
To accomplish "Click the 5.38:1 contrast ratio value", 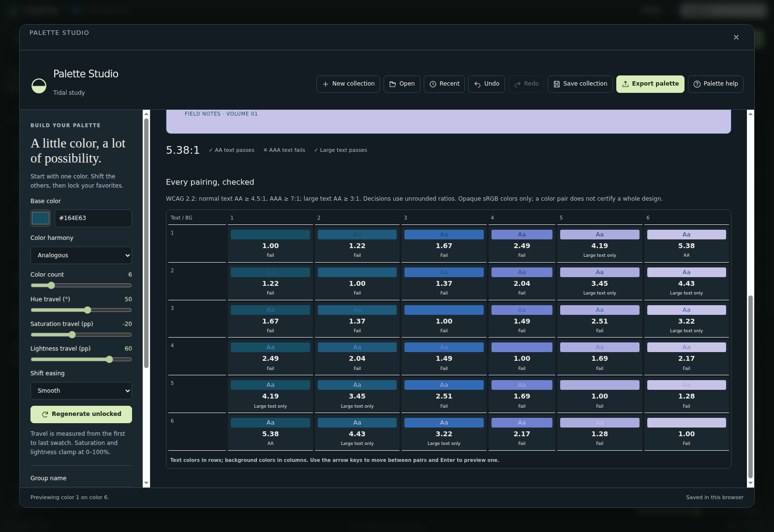I will click(183, 150).
